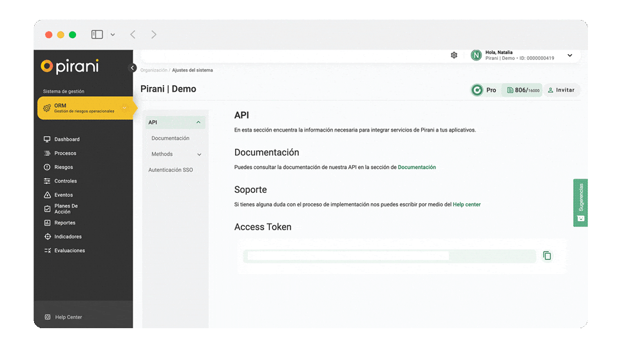Image resolution: width=644 pixels, height=363 pixels.
Task: Open Reportes in the sidebar
Action: tap(64, 222)
